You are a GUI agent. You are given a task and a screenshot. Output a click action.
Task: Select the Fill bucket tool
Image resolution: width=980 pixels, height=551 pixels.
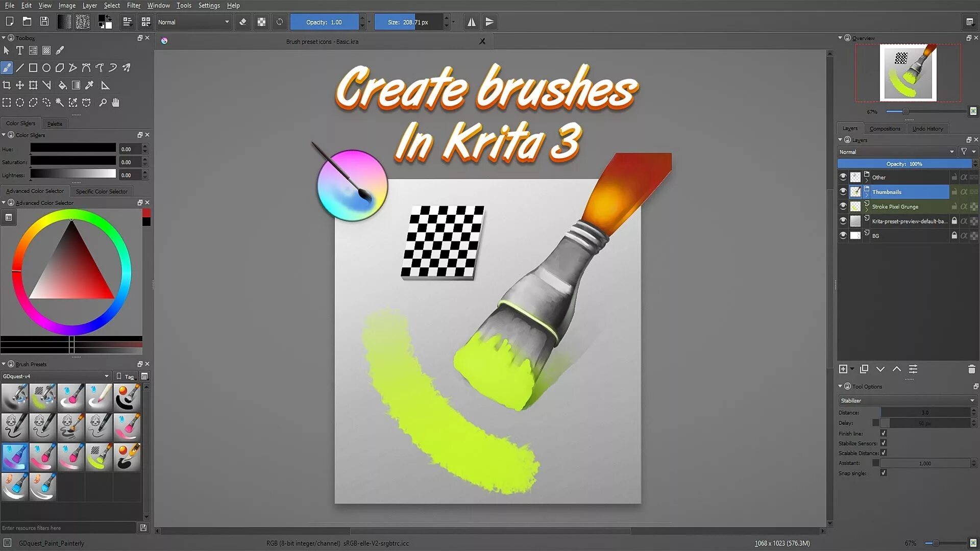pyautogui.click(x=62, y=85)
